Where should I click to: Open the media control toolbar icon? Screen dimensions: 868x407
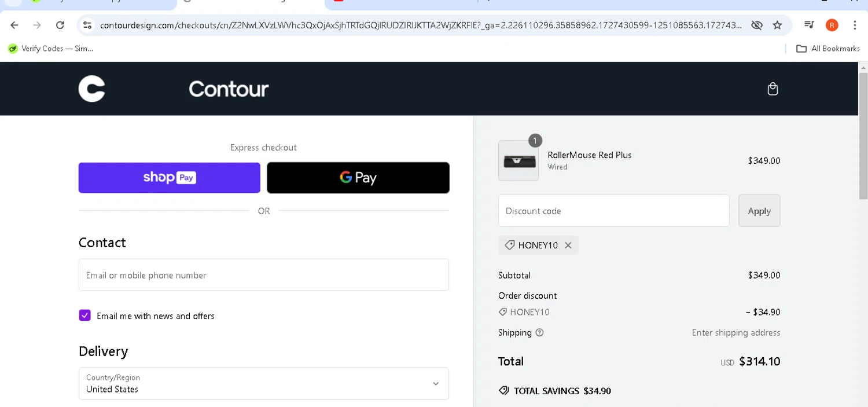point(809,25)
